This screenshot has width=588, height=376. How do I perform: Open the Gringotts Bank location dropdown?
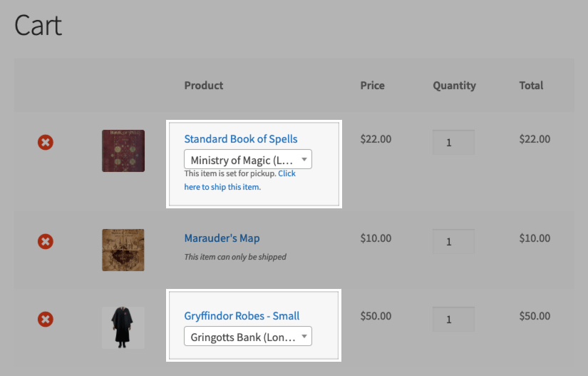click(x=248, y=337)
